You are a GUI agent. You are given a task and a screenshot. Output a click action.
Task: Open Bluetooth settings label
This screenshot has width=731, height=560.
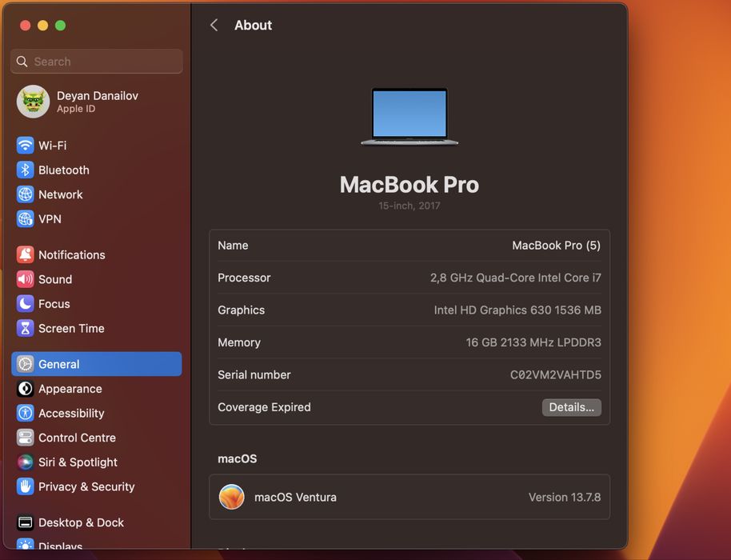[64, 170]
